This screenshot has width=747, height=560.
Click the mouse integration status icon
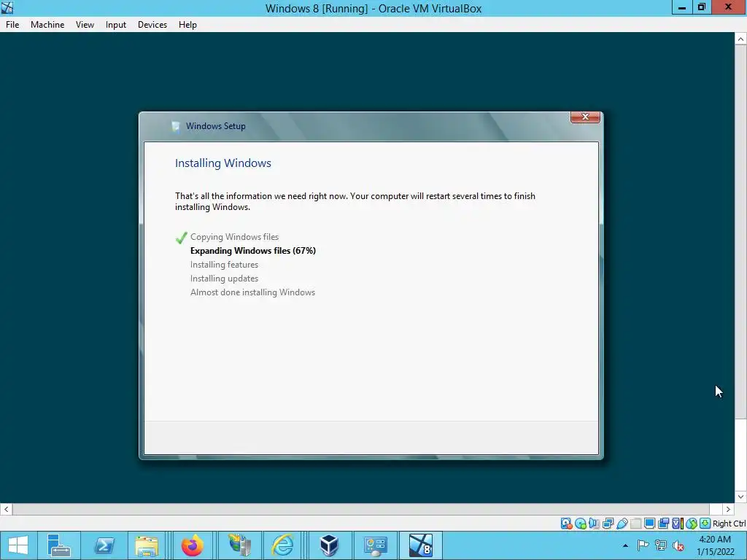[692, 524]
